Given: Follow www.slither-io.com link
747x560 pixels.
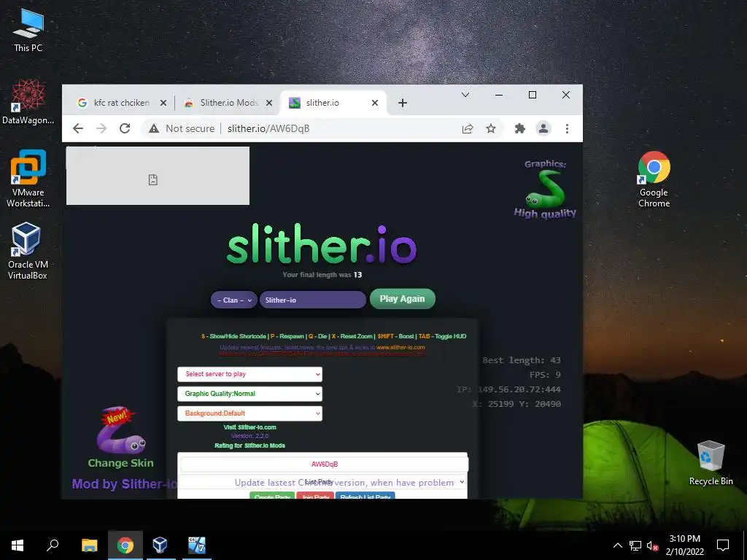Looking at the screenshot, I should click(400, 348).
